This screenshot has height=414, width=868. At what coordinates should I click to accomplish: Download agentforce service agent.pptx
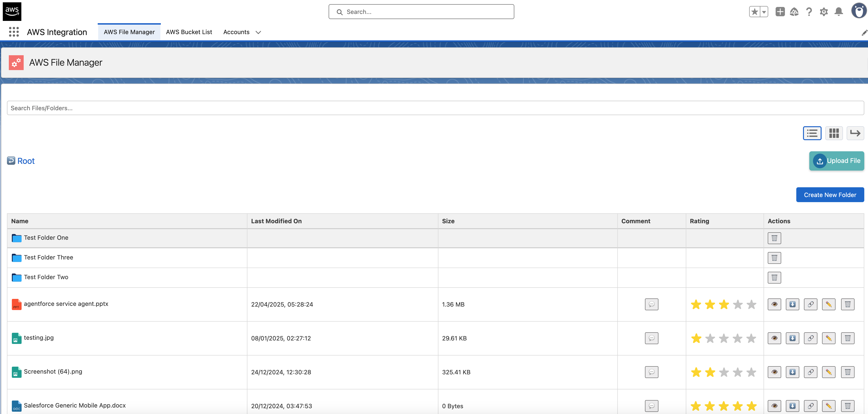[793, 304]
